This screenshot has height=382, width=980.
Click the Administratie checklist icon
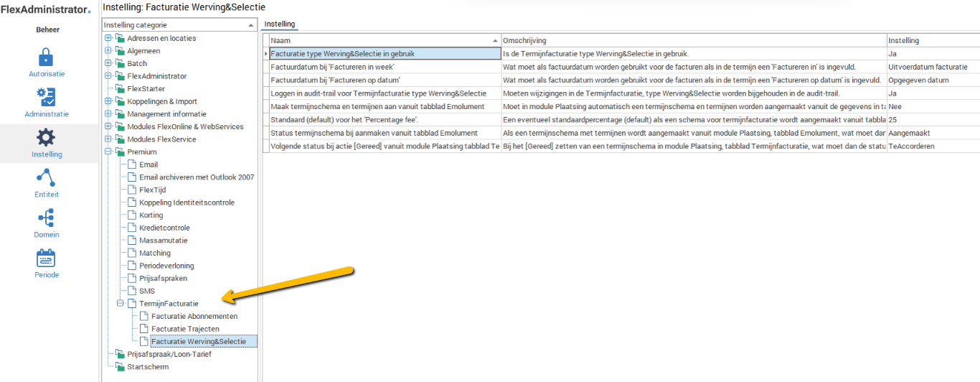tap(47, 97)
